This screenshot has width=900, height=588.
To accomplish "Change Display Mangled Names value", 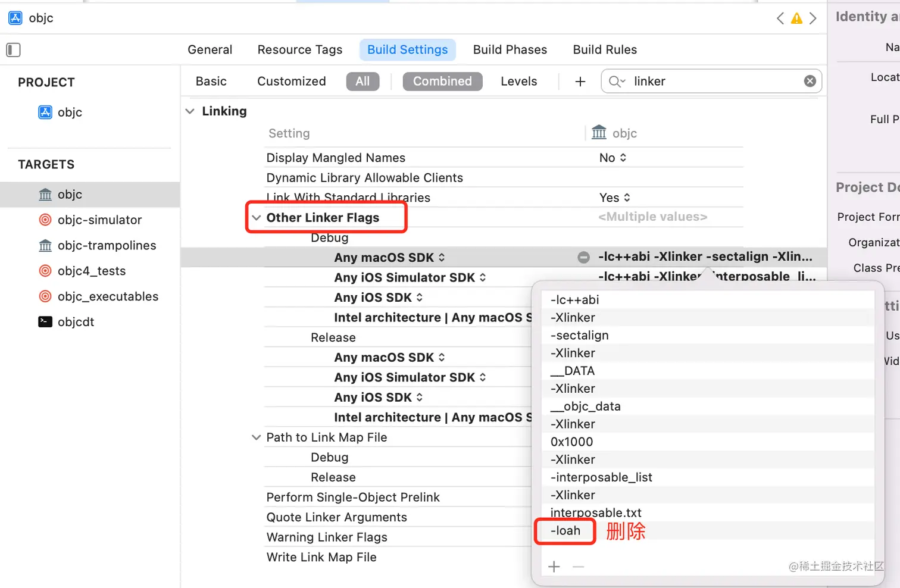I will coord(613,158).
